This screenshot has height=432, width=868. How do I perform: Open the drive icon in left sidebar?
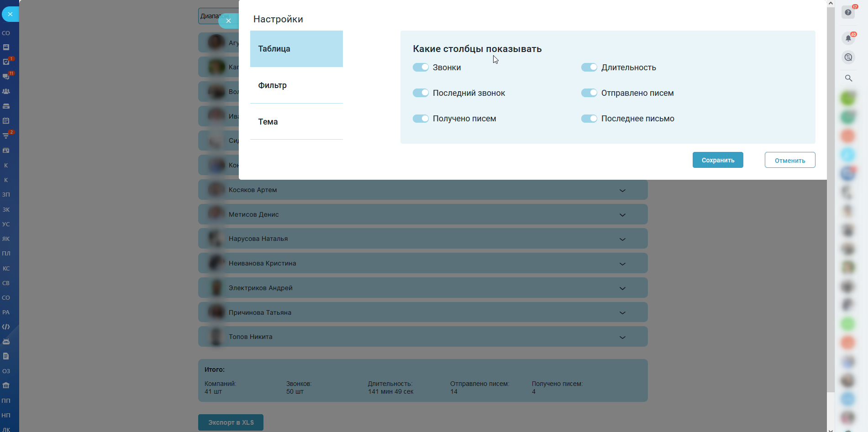click(x=6, y=106)
